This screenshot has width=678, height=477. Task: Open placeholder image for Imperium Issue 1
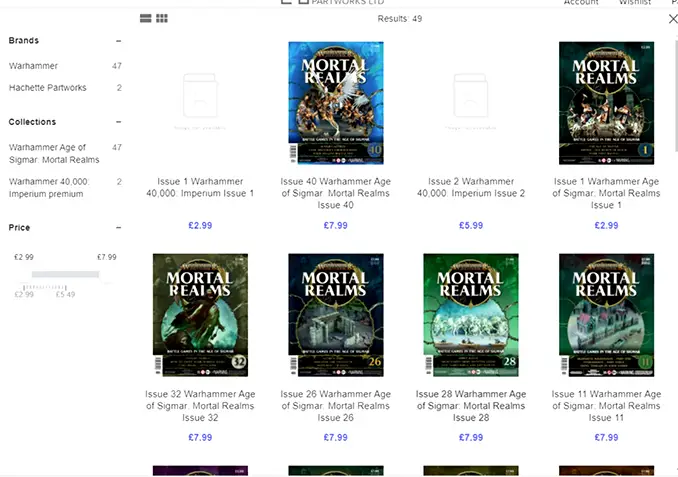(x=200, y=103)
